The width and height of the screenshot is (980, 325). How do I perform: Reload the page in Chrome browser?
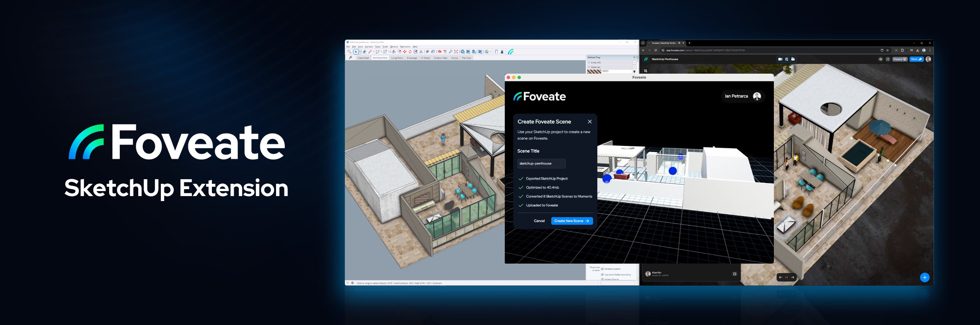[x=656, y=50]
